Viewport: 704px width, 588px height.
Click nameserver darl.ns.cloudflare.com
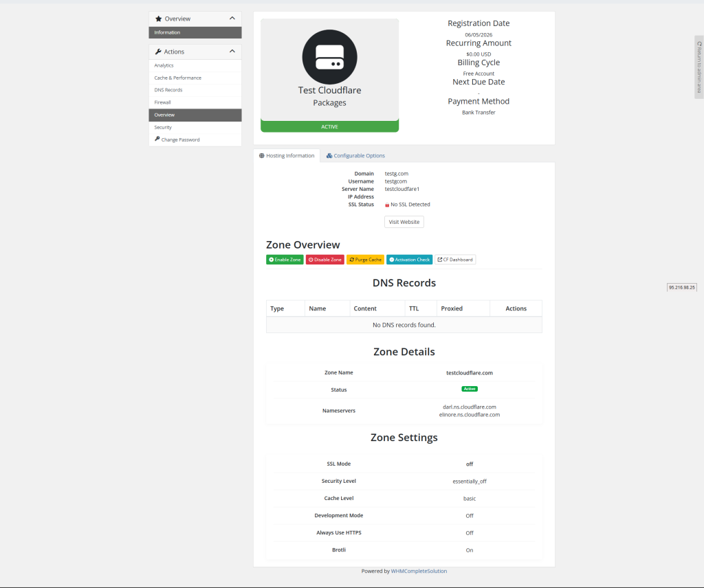(470, 407)
